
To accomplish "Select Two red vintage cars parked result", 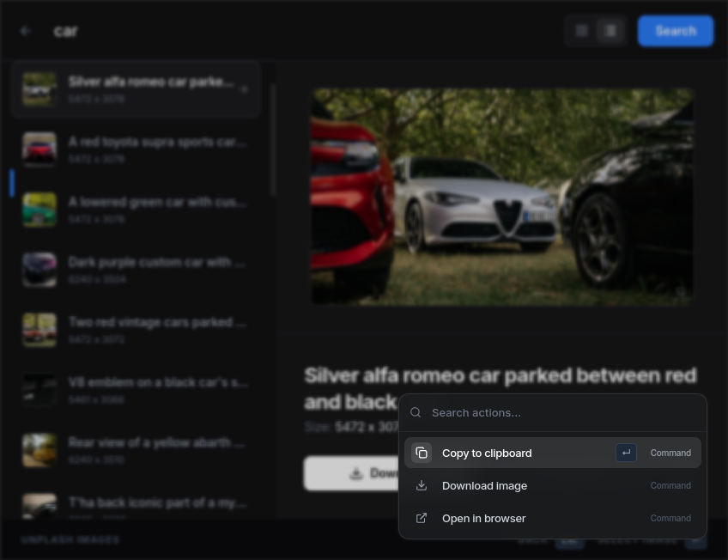I will [135, 330].
